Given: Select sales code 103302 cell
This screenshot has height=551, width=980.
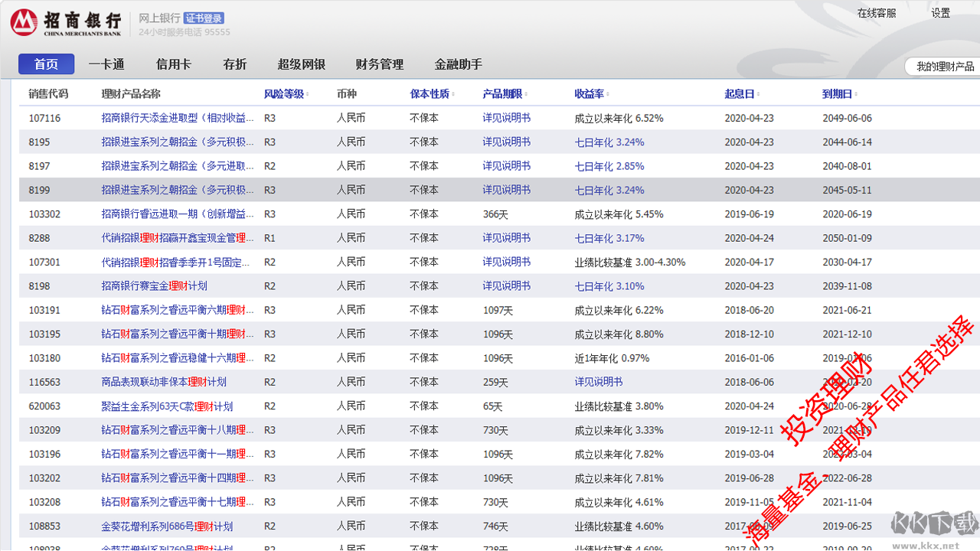Looking at the screenshot, I should tap(44, 214).
